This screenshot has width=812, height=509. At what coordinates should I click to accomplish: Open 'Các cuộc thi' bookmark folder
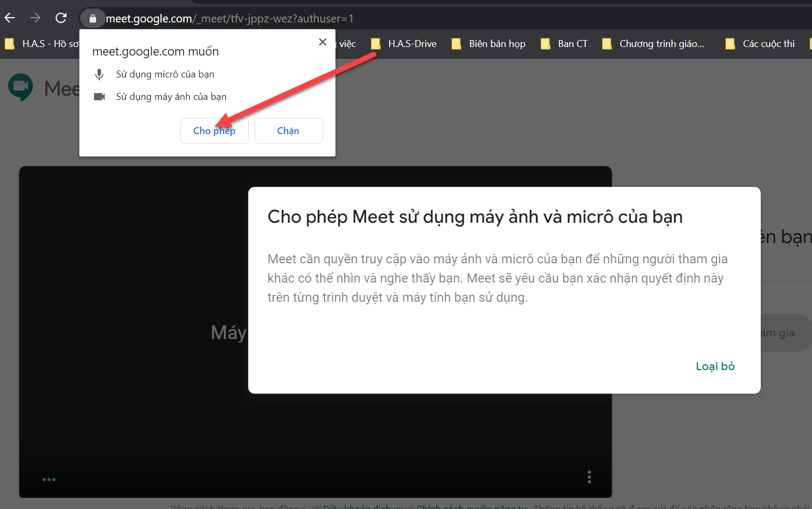(x=760, y=44)
